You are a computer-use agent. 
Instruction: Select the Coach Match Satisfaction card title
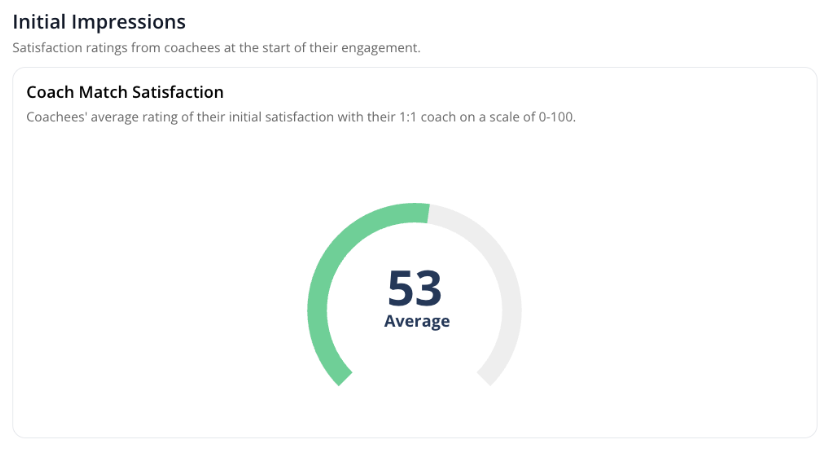(x=125, y=92)
